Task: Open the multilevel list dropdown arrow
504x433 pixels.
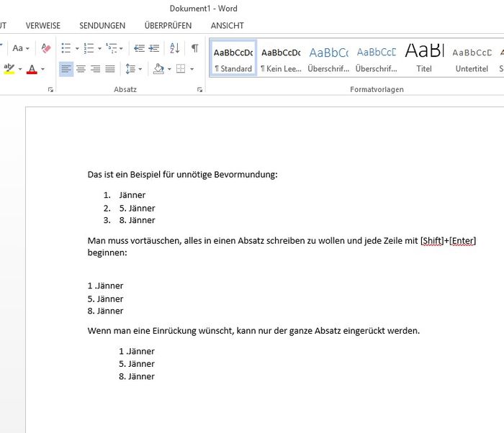Action: tap(121, 48)
